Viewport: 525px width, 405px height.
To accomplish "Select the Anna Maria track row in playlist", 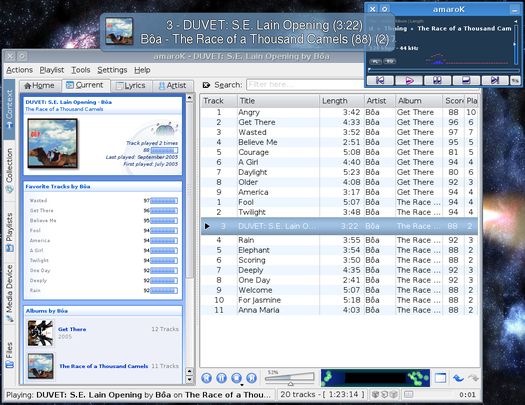I will coord(339,310).
